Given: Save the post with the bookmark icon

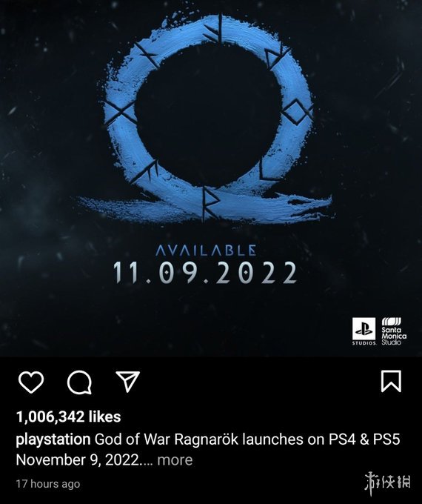Looking at the screenshot, I should pyautogui.click(x=391, y=381).
